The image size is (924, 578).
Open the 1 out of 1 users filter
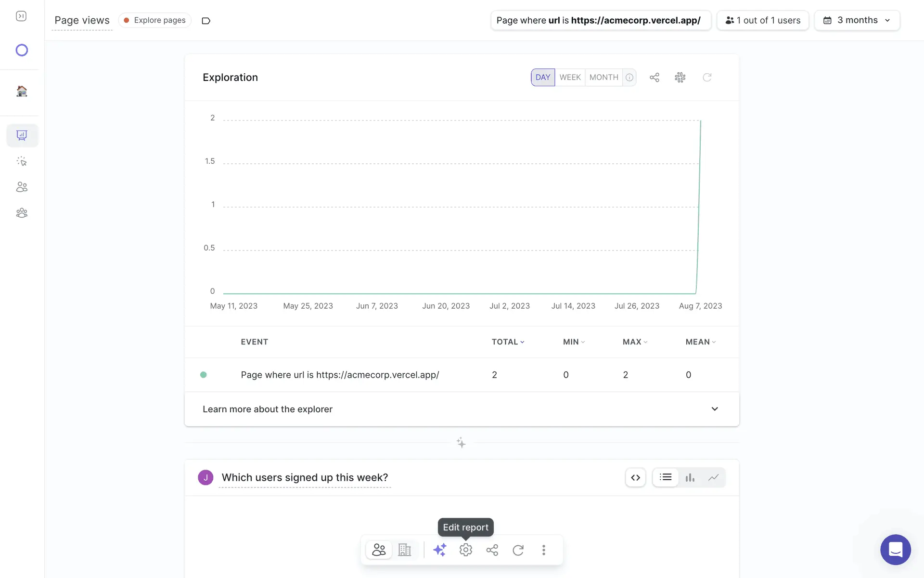coord(763,20)
